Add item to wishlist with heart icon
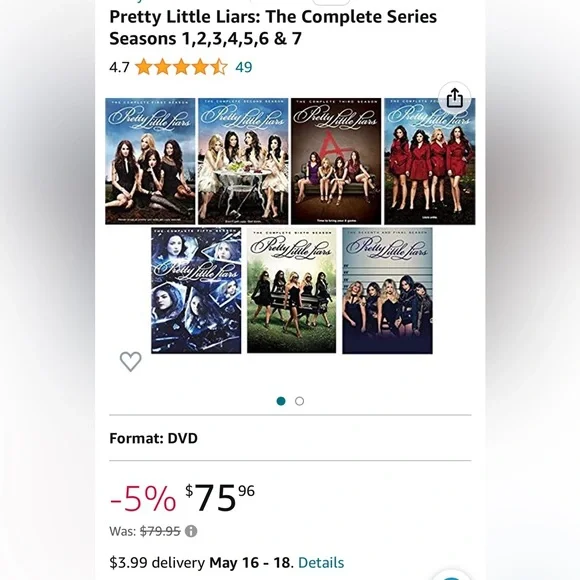580x580 pixels. click(x=131, y=361)
